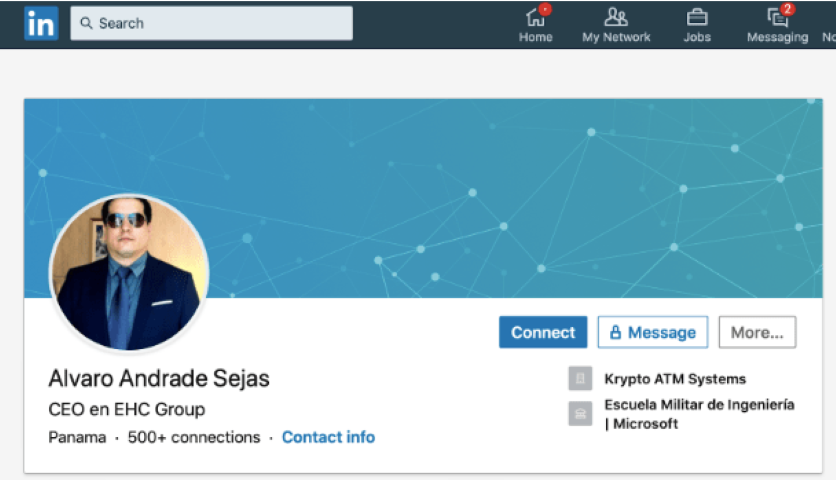Open the Contact info link
This screenshot has height=480, width=836.
pyautogui.click(x=328, y=437)
